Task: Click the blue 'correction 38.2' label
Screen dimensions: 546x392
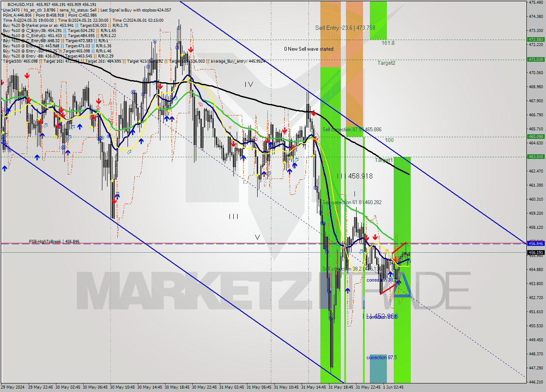Action: click(x=382, y=280)
